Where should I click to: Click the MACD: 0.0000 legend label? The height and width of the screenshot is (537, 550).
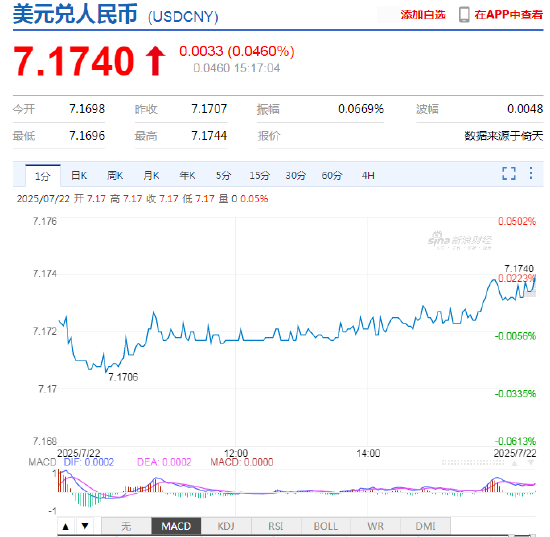click(242, 462)
